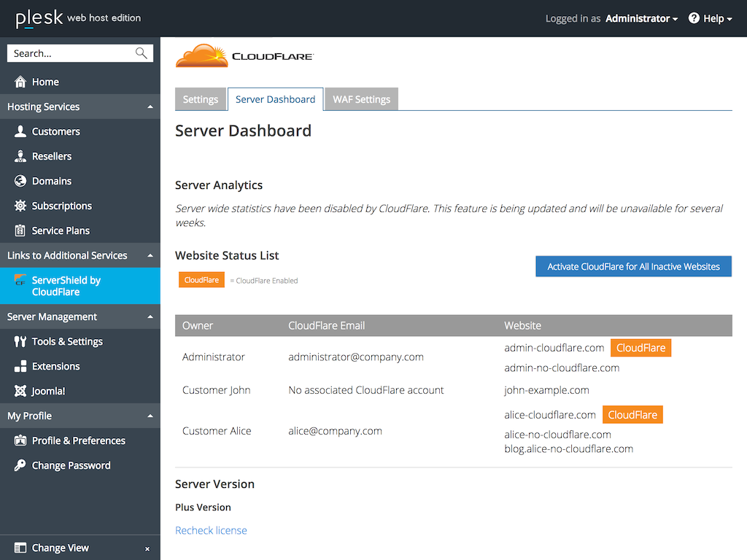This screenshot has height=560, width=747.
Task: Click CloudFlare badge next to alice-cloudflare.com
Action: click(632, 415)
